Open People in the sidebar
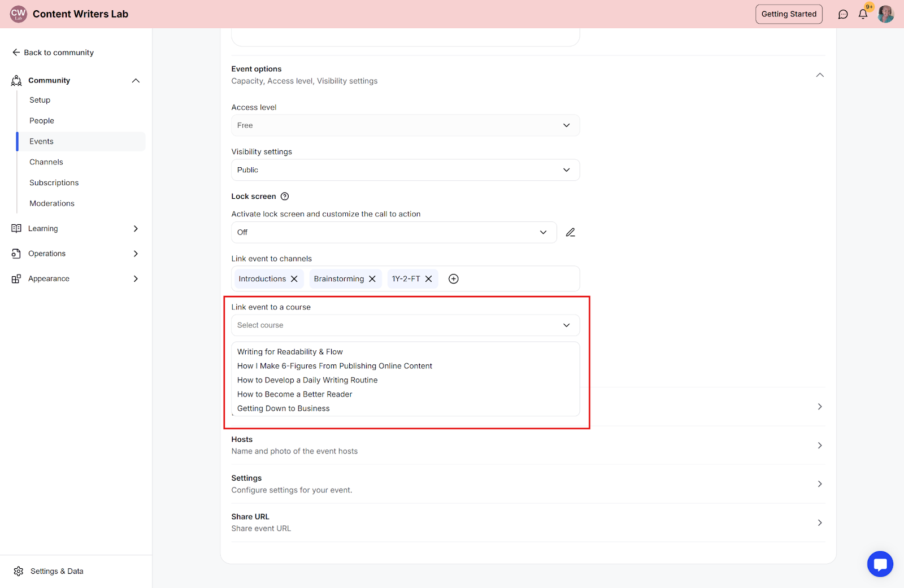The height and width of the screenshot is (588, 904). coord(42,121)
